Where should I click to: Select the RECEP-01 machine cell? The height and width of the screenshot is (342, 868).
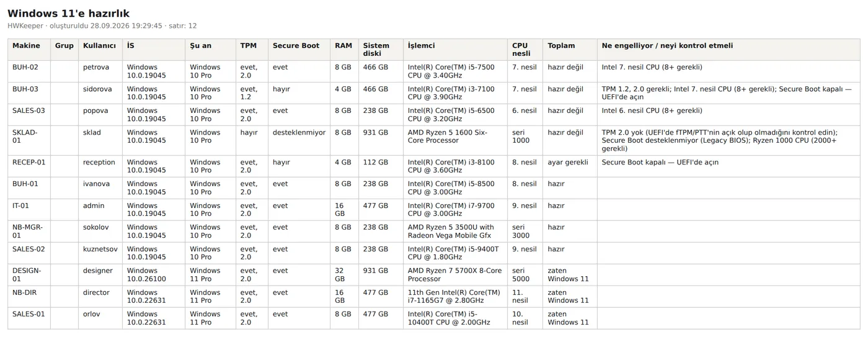pos(29,166)
